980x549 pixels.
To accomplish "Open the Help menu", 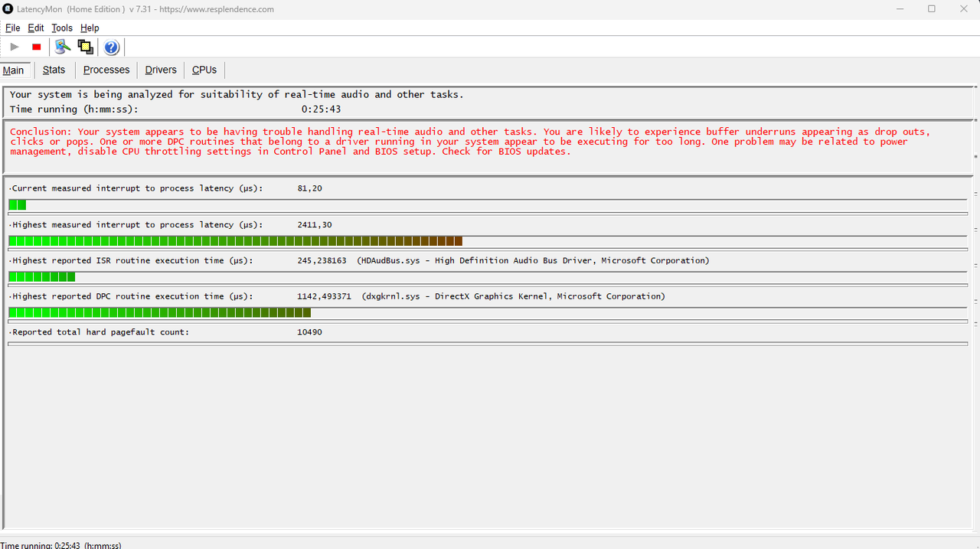I will [x=90, y=28].
